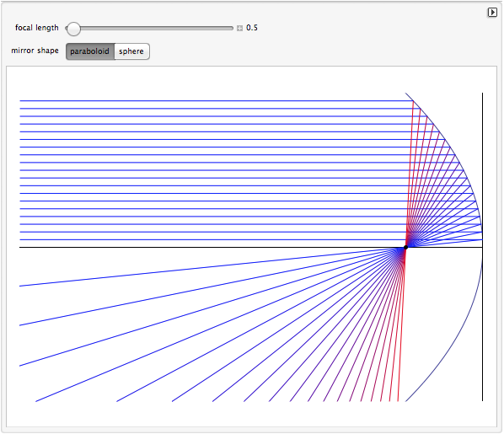Click the focal length slider thumb

click(73, 29)
